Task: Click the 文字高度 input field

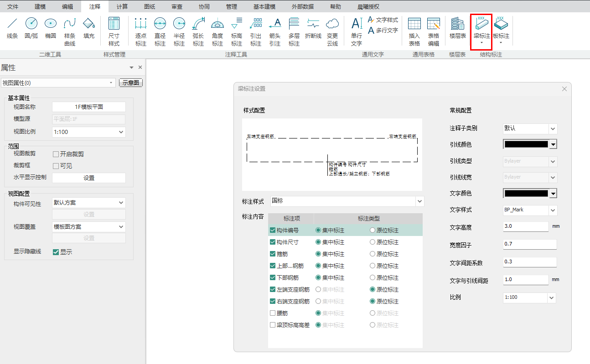Action: pyautogui.click(x=525, y=227)
